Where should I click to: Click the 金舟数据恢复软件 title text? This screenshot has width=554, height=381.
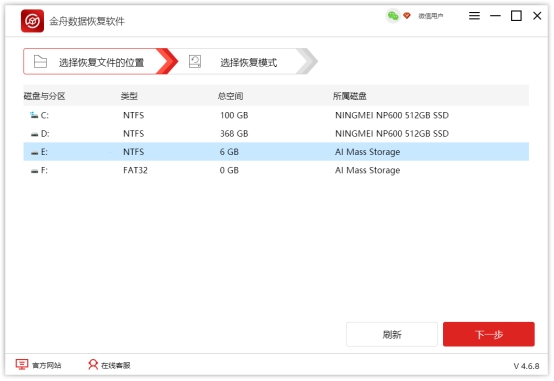tap(87, 21)
